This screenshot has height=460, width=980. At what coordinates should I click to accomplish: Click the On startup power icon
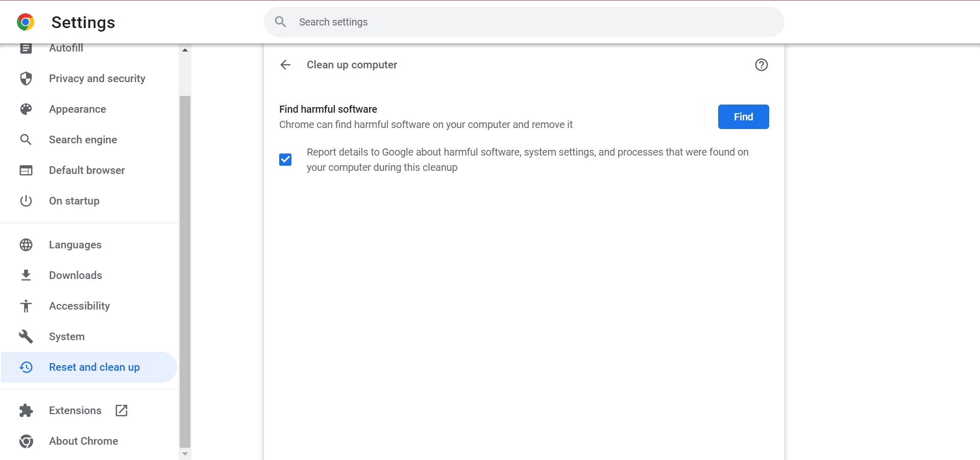(x=26, y=201)
